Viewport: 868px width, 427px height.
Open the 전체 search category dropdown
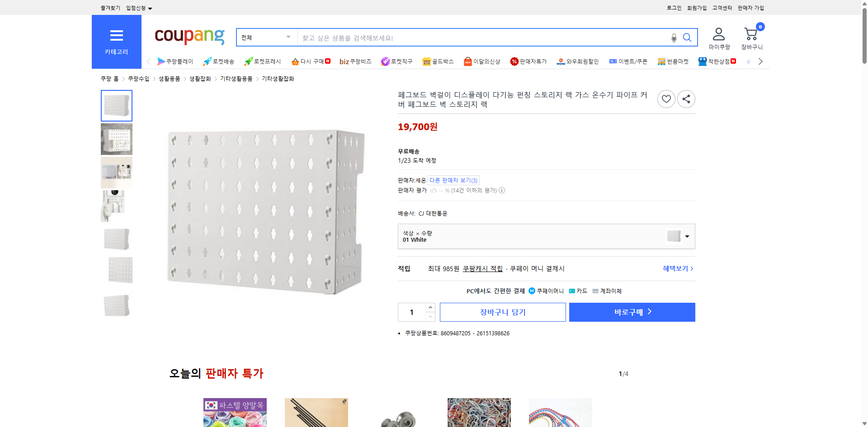[x=266, y=38]
